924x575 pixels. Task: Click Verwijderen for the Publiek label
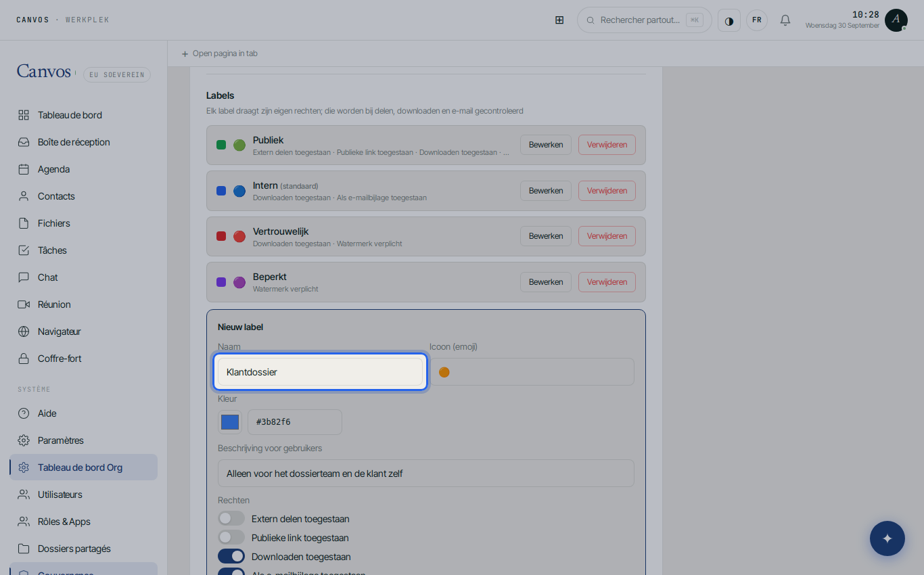(x=607, y=145)
